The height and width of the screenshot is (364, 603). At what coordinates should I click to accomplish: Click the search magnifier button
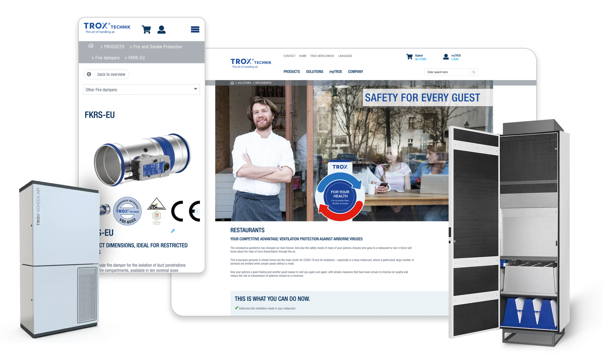tap(474, 72)
